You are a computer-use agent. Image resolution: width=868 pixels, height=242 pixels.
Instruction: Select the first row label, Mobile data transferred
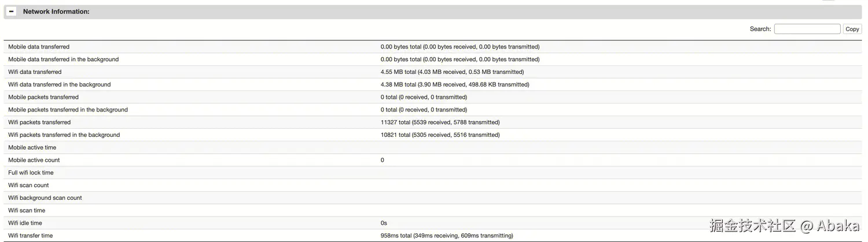pos(39,47)
